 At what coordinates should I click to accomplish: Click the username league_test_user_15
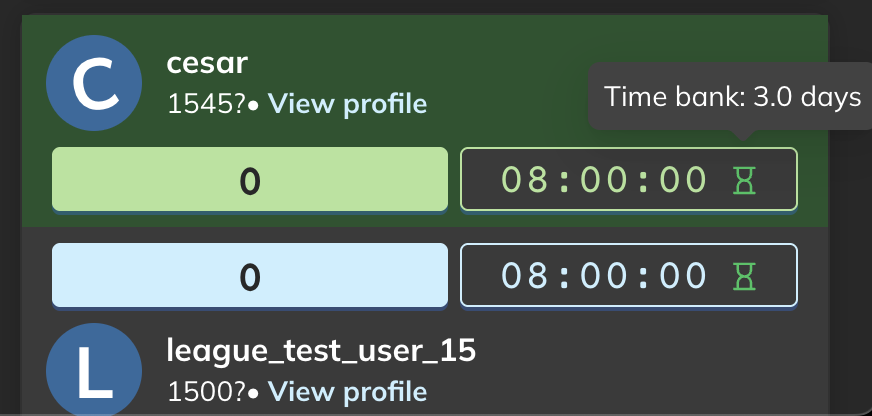click(x=320, y=351)
